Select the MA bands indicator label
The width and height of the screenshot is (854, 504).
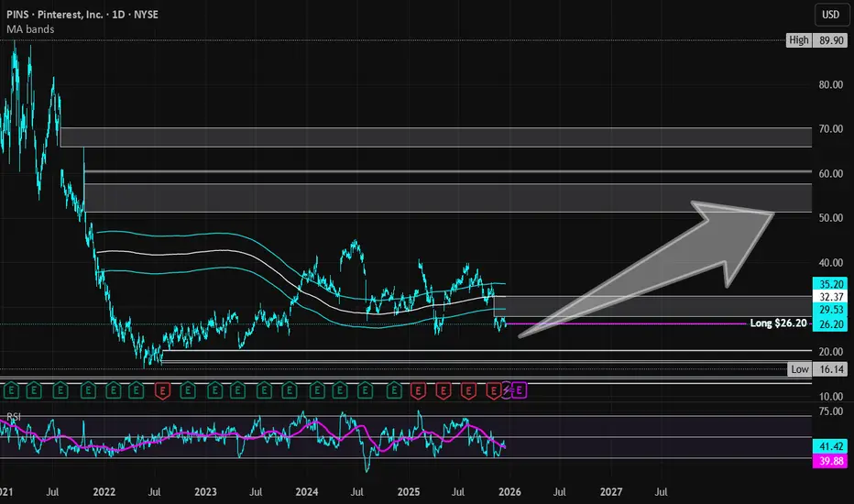pyautogui.click(x=30, y=29)
